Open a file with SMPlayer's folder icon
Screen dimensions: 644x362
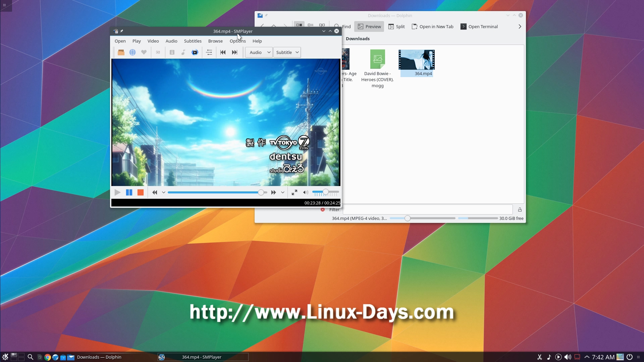(x=121, y=52)
